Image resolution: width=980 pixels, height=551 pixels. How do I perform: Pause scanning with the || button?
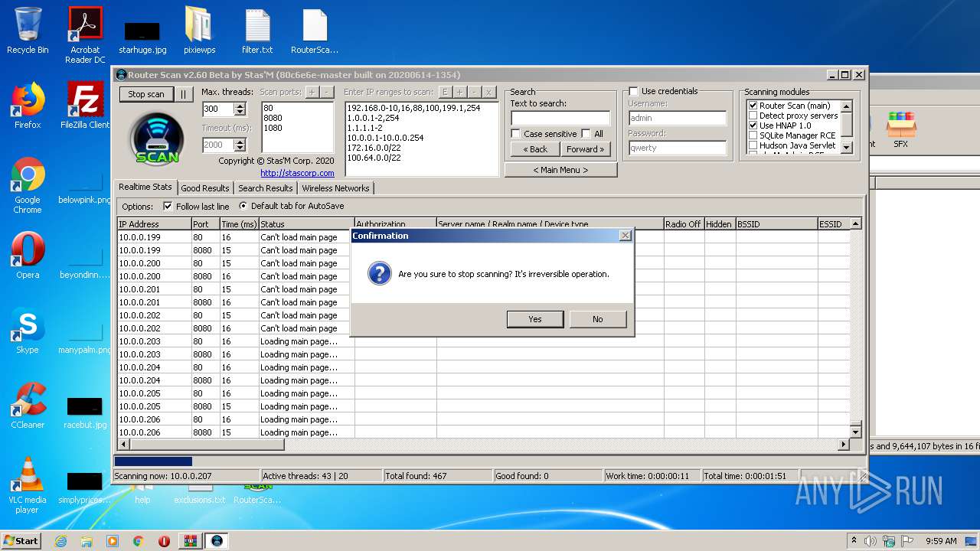(x=184, y=94)
